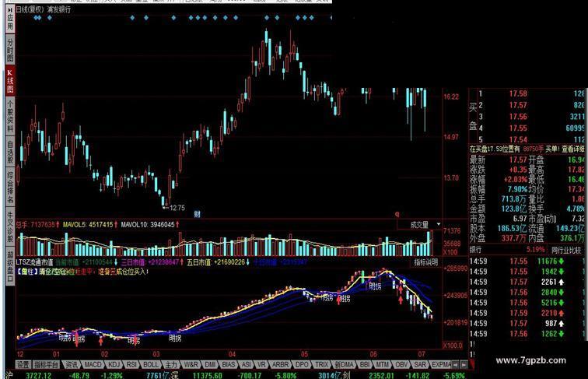Open the 自选股 sidebar tab
Viewport: 588px width, 379px height.
click(x=10, y=152)
